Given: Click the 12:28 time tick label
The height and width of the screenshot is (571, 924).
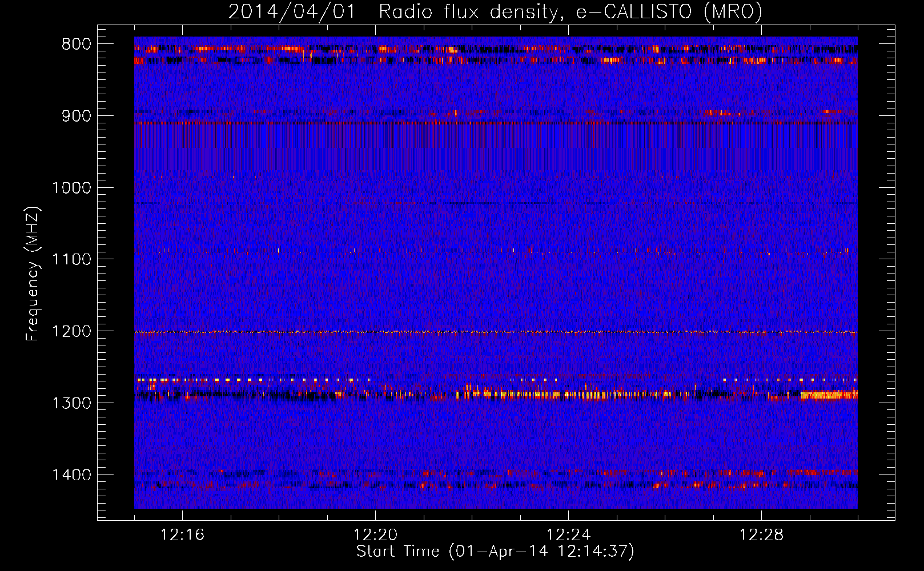Looking at the screenshot, I should tap(761, 535).
